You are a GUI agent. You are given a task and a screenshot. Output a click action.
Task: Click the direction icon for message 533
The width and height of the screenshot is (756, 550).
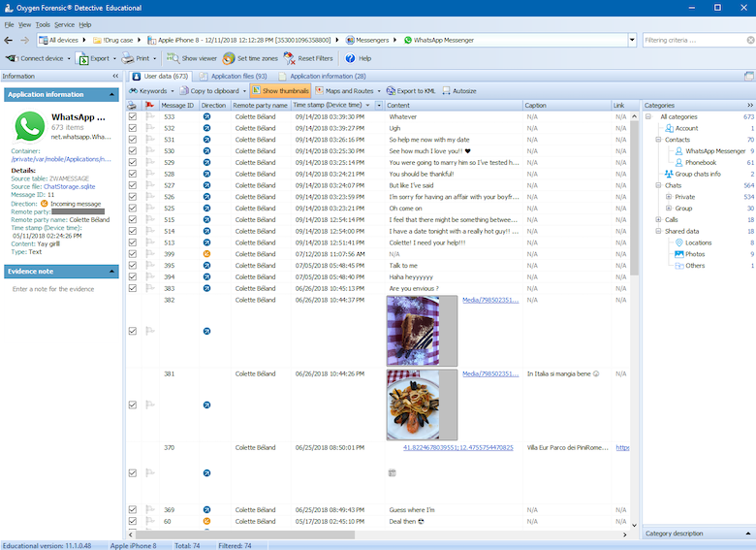click(x=206, y=116)
